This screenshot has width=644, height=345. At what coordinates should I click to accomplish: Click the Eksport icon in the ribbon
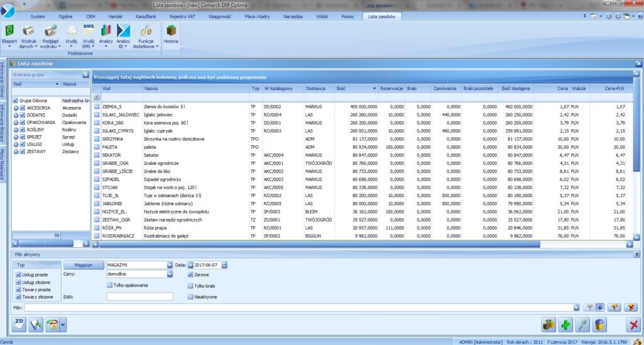[9, 31]
